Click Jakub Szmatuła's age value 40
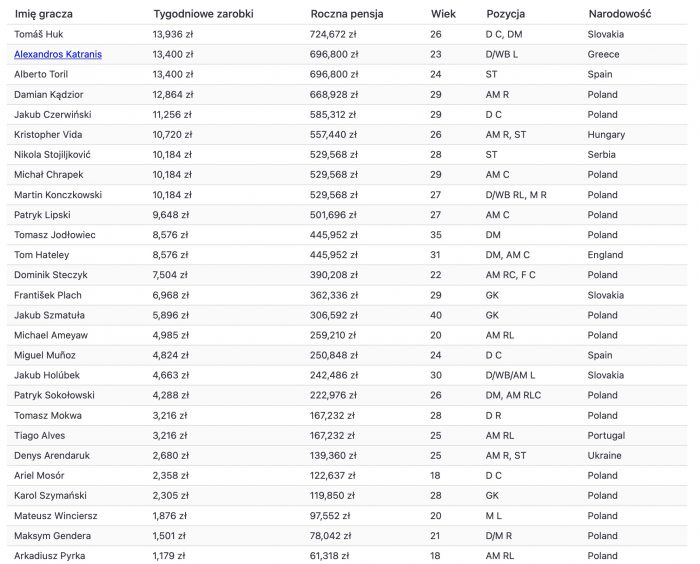The image size is (700, 564). point(436,315)
